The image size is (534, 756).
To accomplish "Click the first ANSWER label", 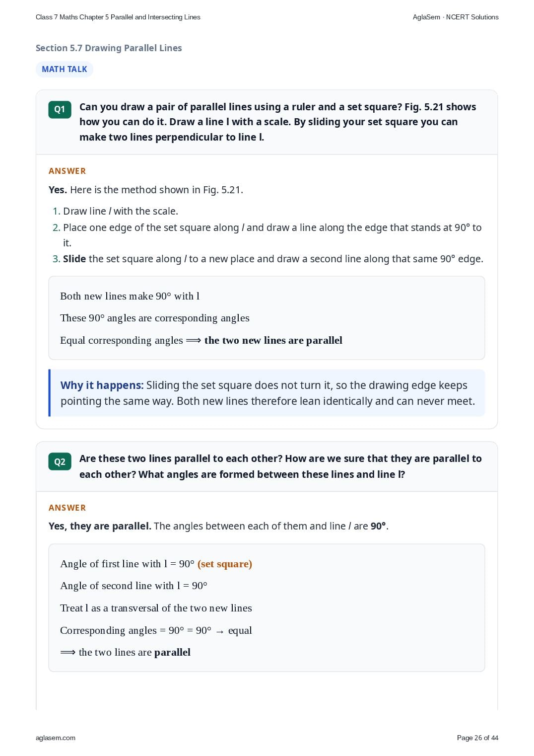I will [67, 171].
